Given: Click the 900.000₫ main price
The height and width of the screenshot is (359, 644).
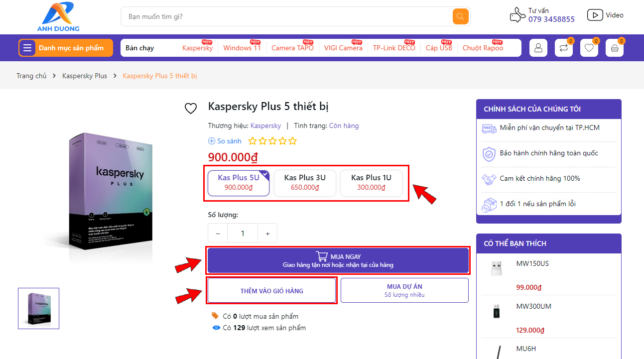Looking at the screenshot, I should tap(233, 157).
